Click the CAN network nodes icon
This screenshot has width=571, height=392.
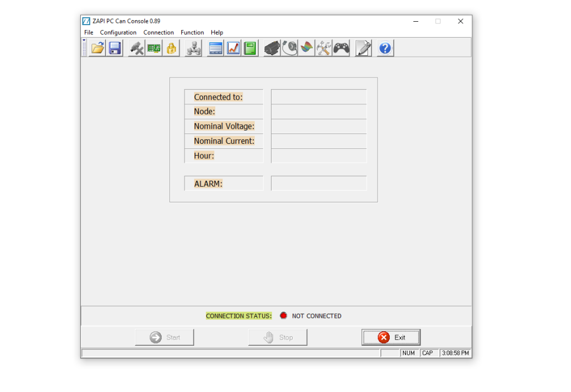point(192,48)
